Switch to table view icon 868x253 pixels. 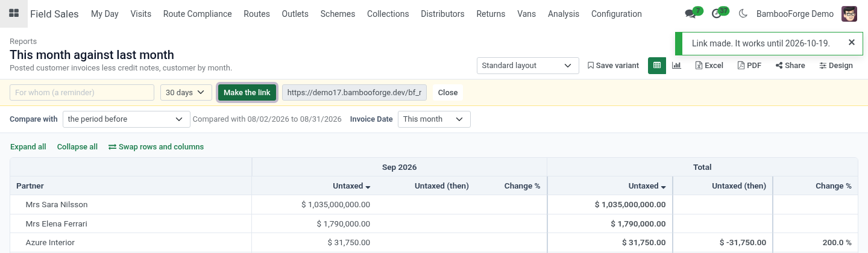point(657,66)
